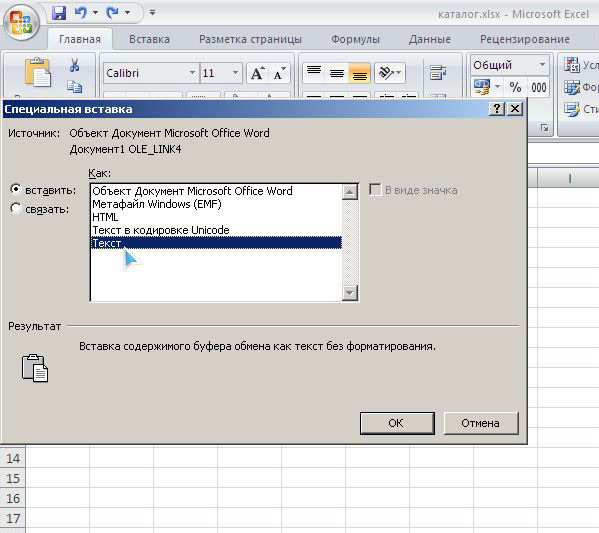Click the list scrollbar up arrow

tap(350, 192)
